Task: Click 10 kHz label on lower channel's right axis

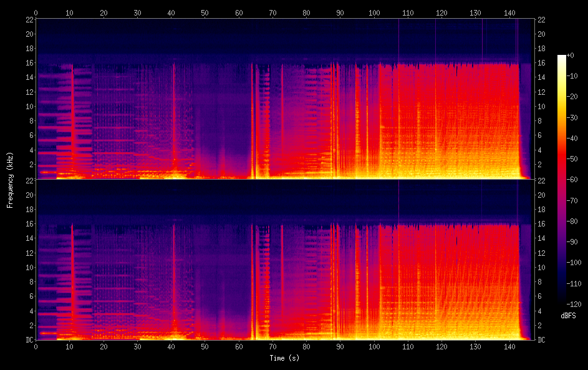Action: click(541, 267)
